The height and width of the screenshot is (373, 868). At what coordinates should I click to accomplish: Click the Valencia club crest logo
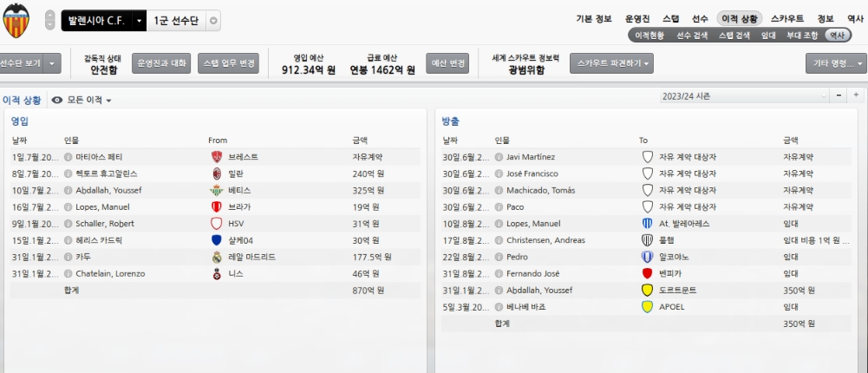pyautogui.click(x=18, y=21)
